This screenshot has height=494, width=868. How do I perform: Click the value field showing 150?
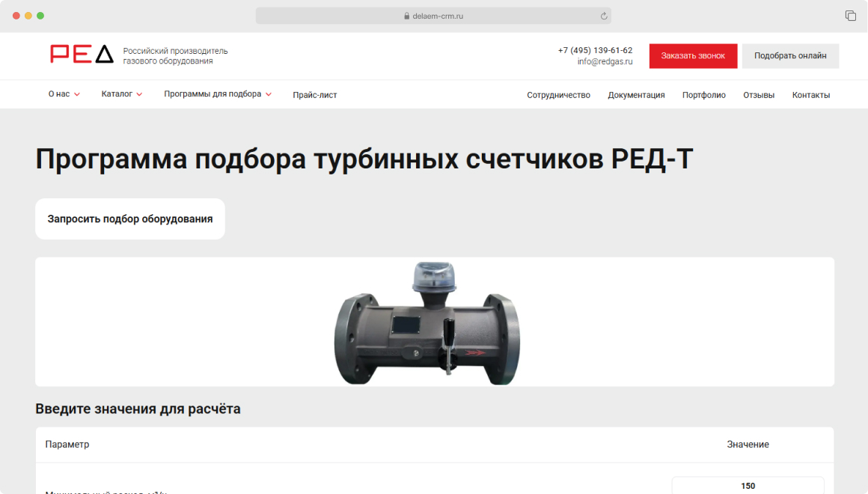748,485
